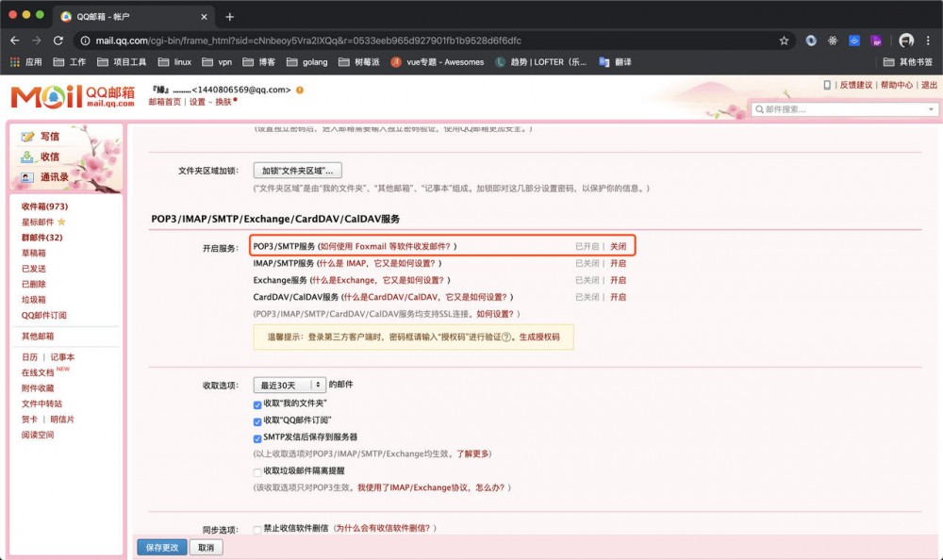The image size is (943, 560).
Task: Open the mail search dropdown arrow
Action: click(930, 108)
